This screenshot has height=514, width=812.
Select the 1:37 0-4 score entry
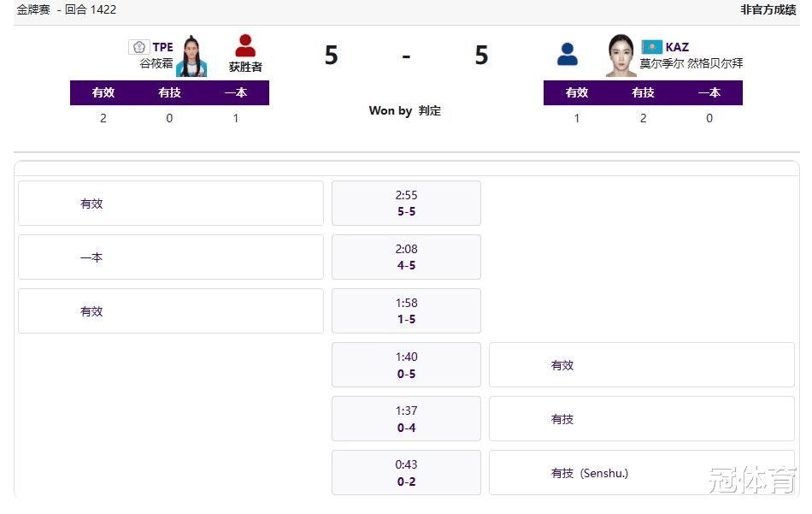click(406, 419)
